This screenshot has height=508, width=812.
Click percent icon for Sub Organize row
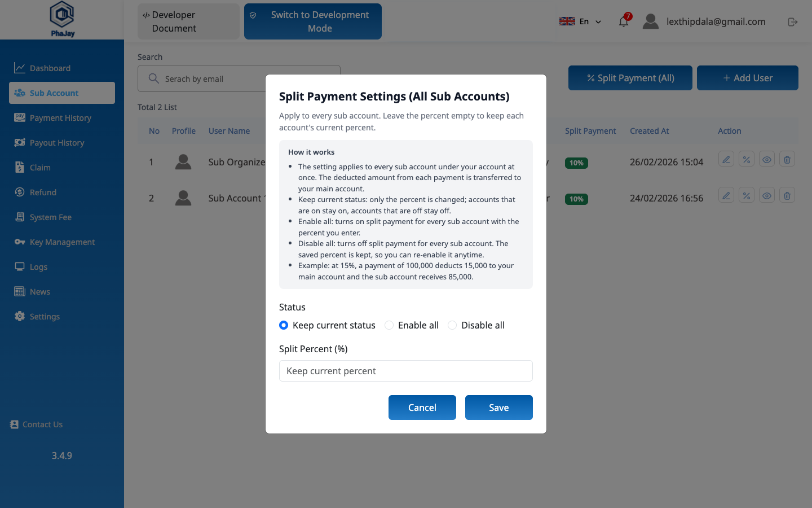tap(747, 159)
